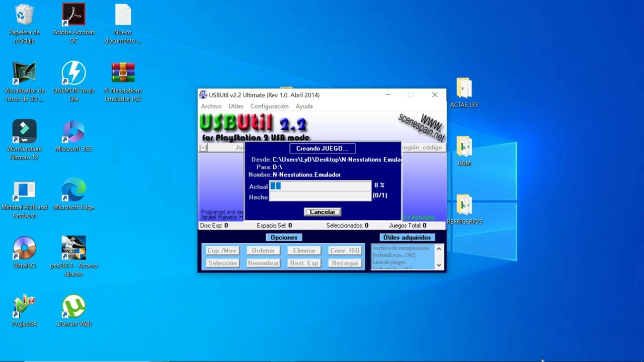Select the RAM folder on desktop
Image resolution: width=644 pixels, height=362 pixels.
pyautogui.click(x=464, y=151)
